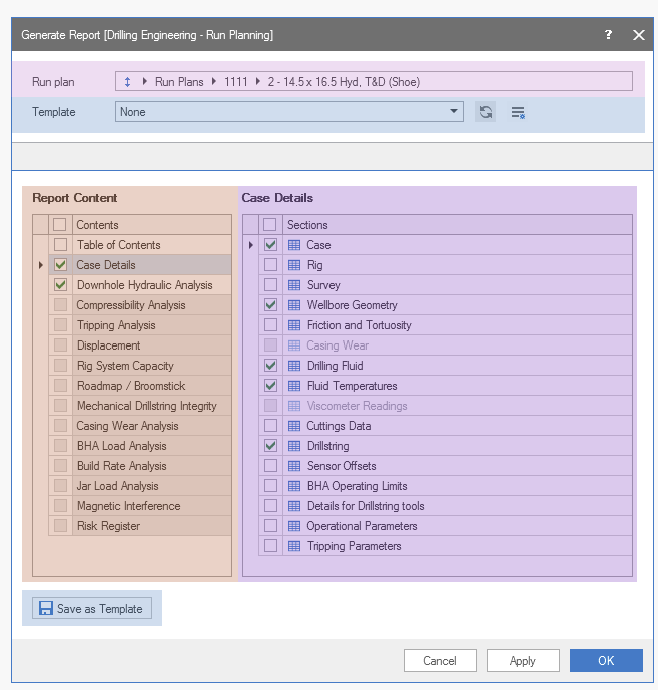658x690 pixels.
Task: Check the Tripping Parameters checkbox
Action: click(x=270, y=546)
